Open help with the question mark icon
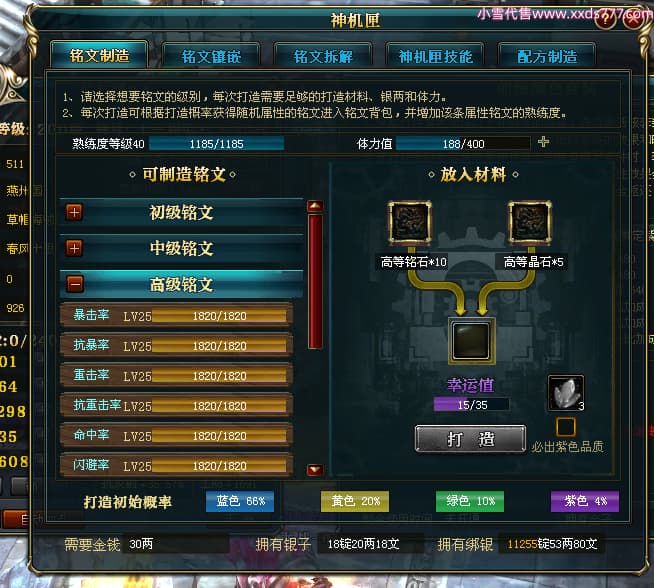 tap(605, 20)
